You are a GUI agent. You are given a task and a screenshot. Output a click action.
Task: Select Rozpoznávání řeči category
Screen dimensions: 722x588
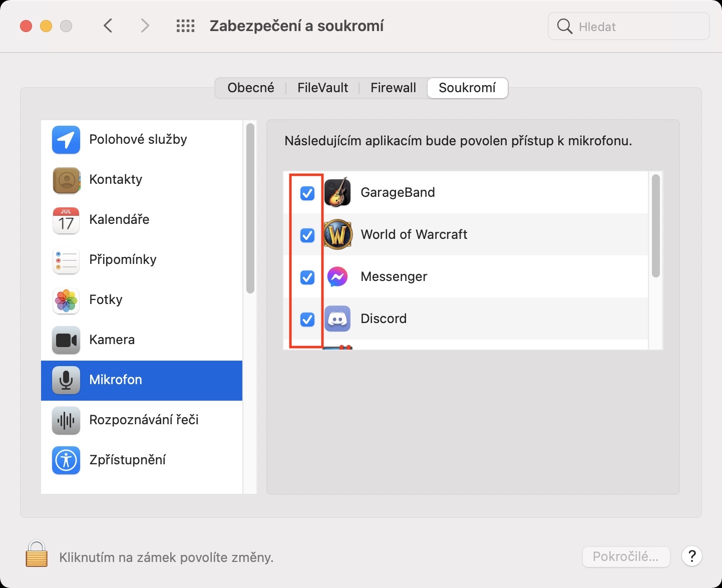(x=144, y=420)
